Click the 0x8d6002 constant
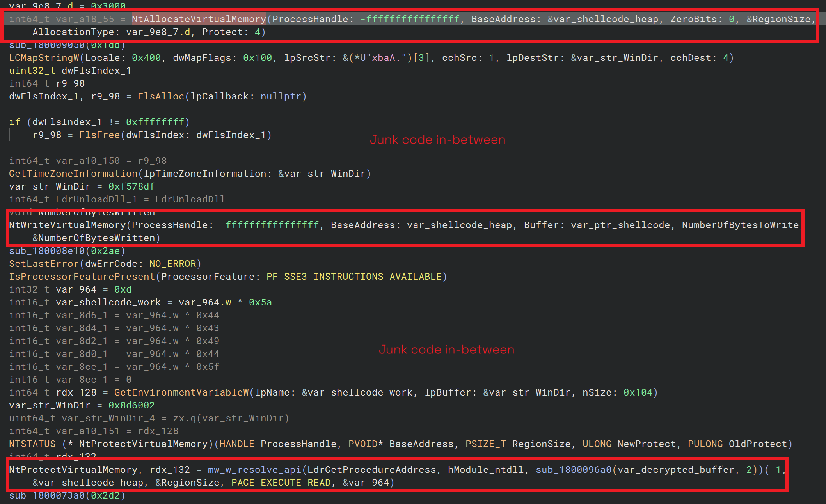This screenshot has width=826, height=504. click(131, 405)
